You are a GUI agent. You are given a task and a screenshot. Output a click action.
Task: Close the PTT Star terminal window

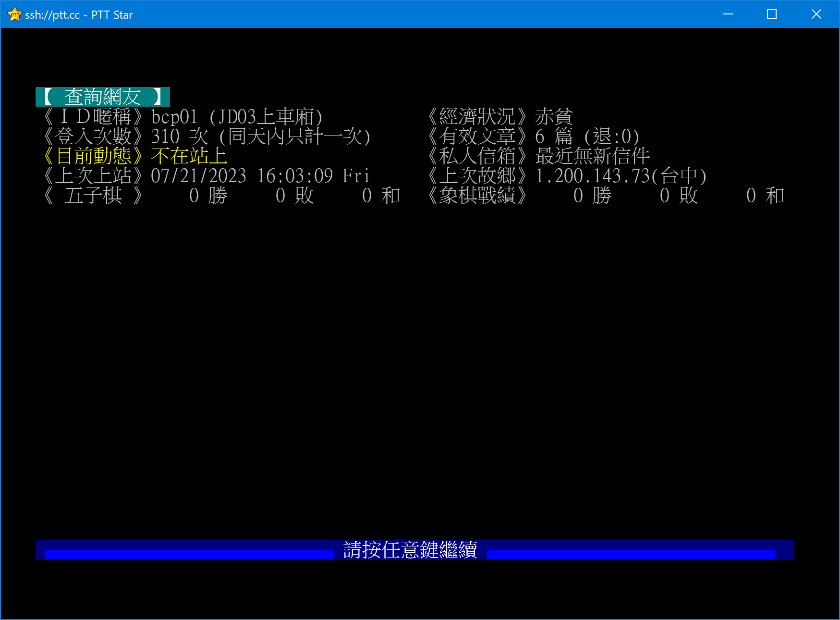coord(816,14)
